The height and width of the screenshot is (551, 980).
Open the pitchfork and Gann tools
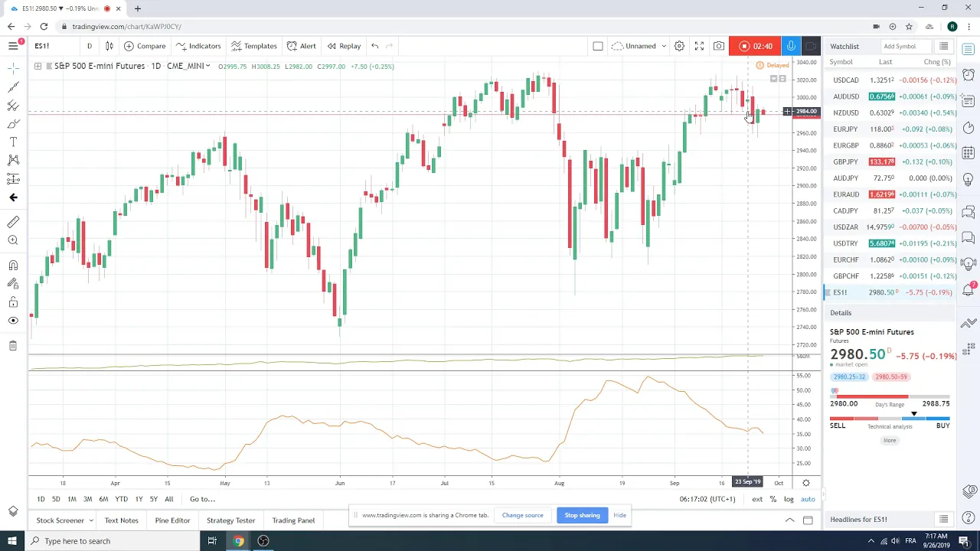pyautogui.click(x=13, y=106)
